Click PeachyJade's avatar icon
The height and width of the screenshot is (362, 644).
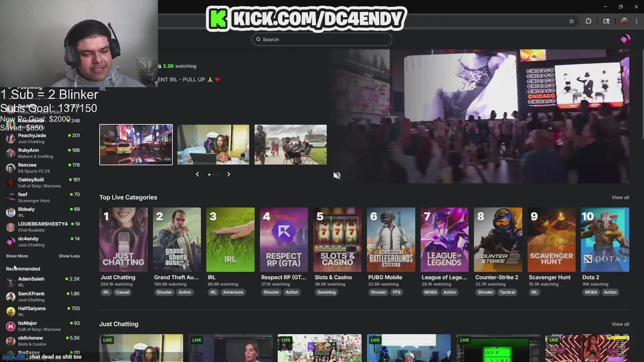click(11, 138)
